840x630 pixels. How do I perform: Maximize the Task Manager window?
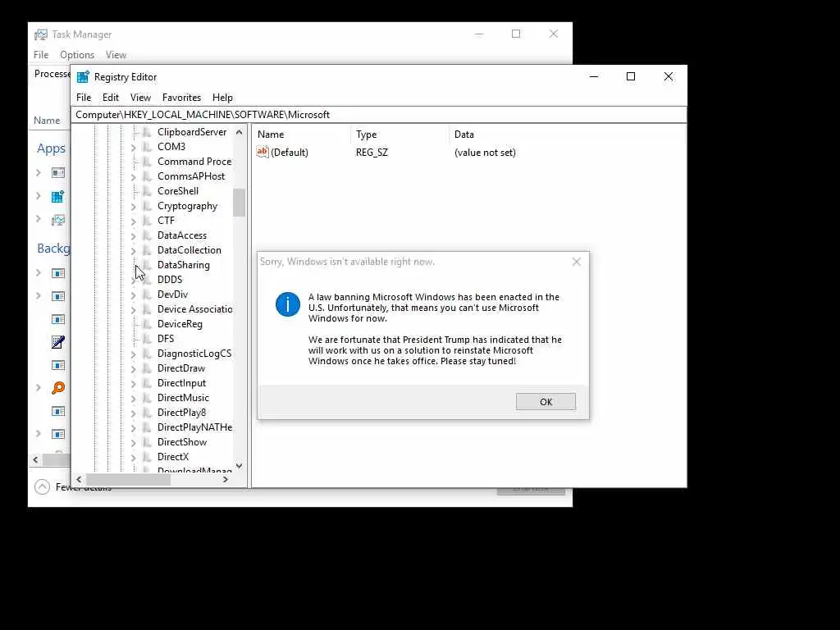pyautogui.click(x=516, y=34)
